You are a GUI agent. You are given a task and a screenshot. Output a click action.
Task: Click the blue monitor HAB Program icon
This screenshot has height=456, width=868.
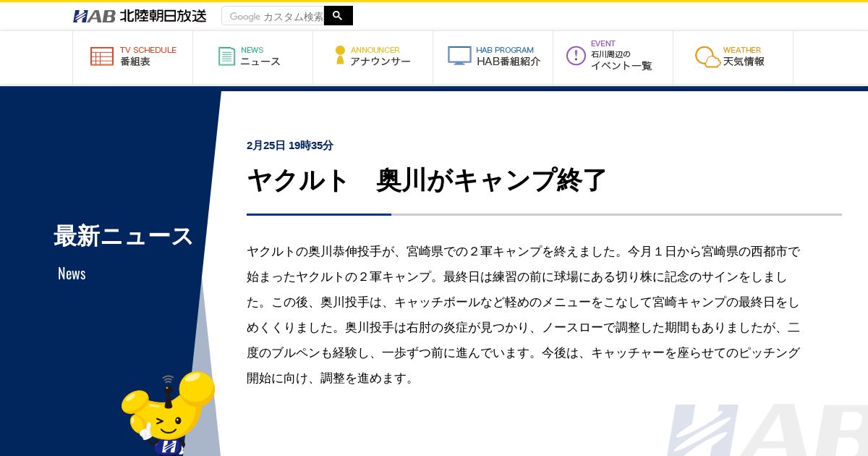459,56
